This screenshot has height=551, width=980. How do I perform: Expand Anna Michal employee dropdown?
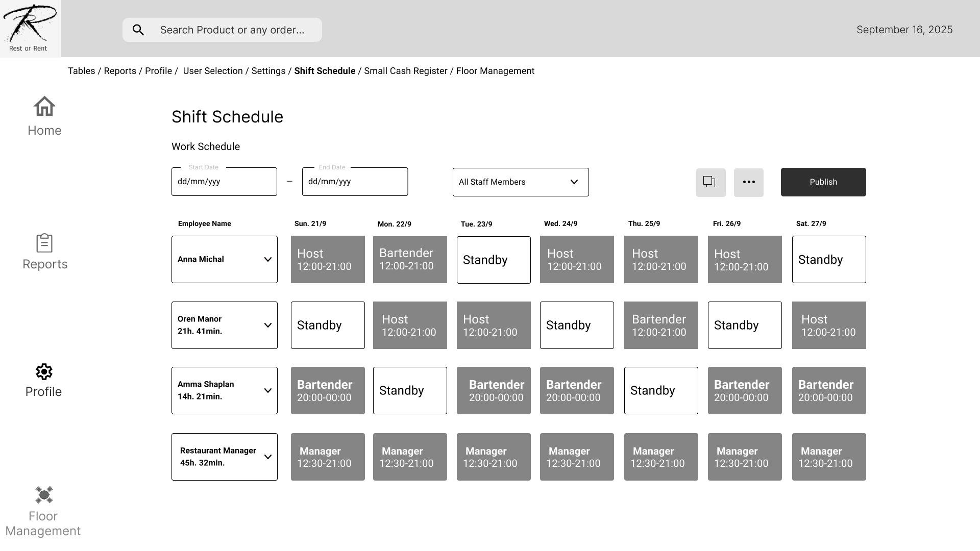267,260
